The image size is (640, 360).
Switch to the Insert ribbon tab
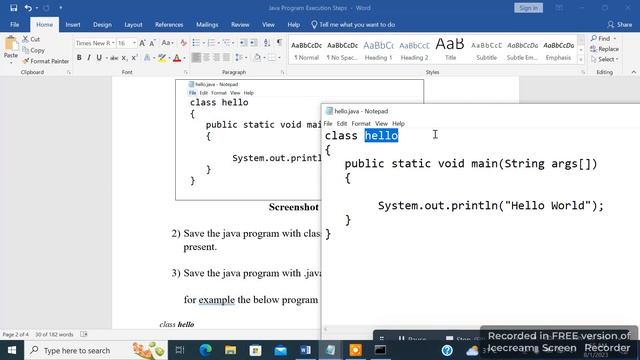pos(73,24)
